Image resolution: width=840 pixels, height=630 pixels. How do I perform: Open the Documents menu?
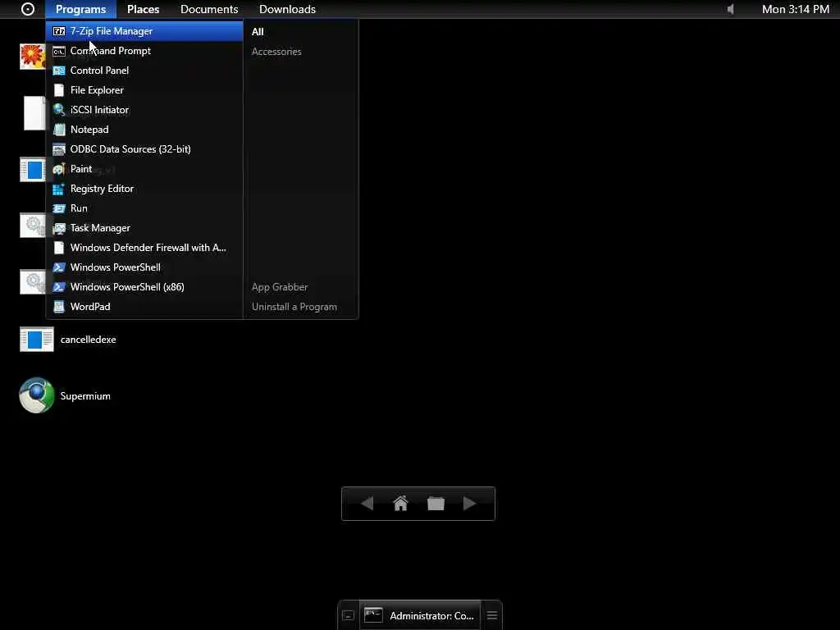click(209, 9)
